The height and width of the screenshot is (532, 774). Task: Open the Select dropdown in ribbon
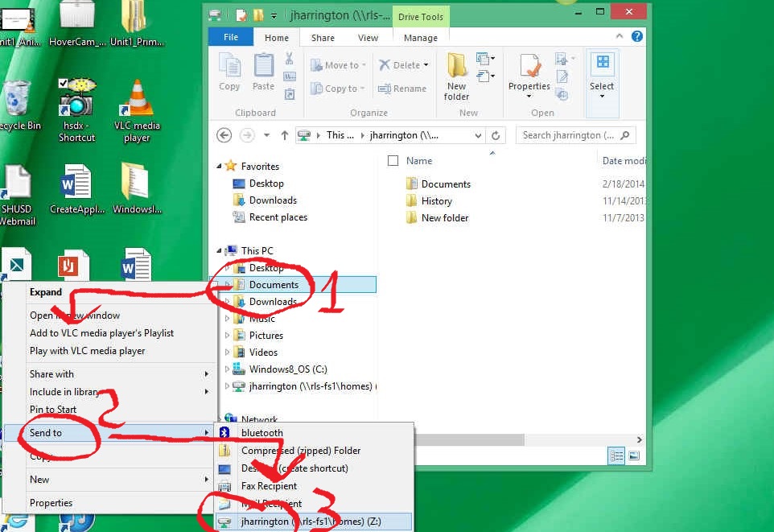(602, 76)
